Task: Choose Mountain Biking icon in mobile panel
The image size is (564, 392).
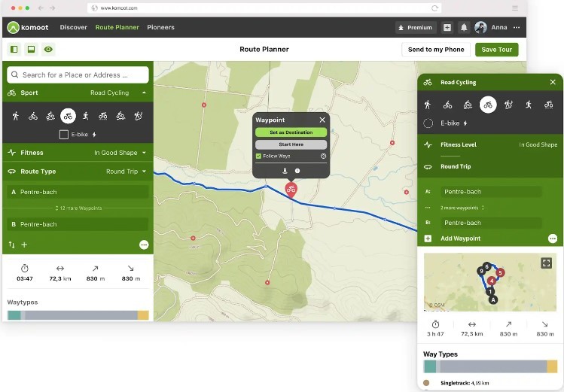Action: coord(468,105)
